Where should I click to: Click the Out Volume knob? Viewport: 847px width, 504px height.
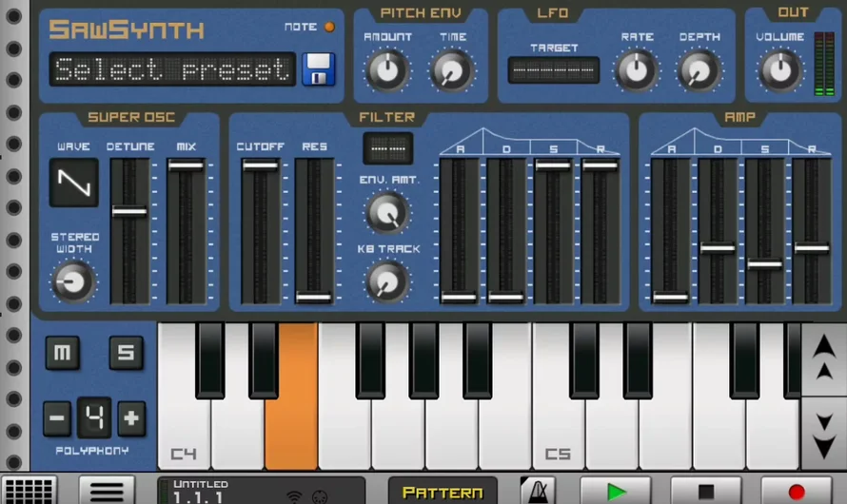779,69
